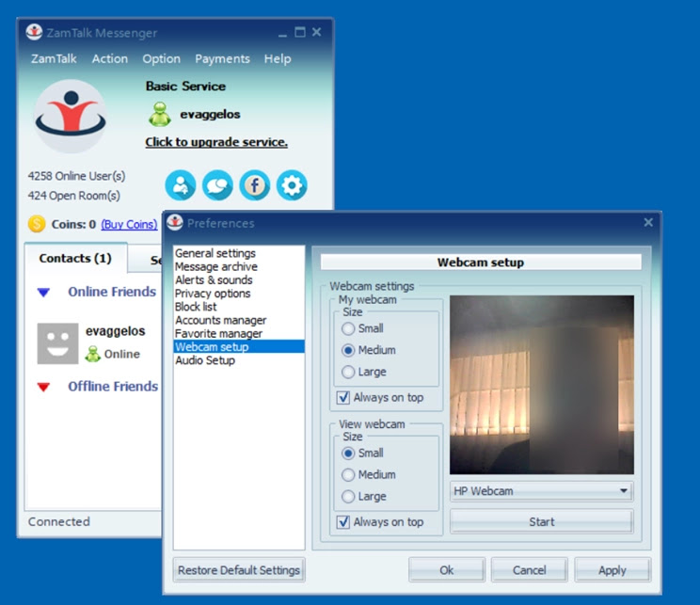Click the evaggelos username beside status icon
This screenshot has width=700, height=605.
[x=210, y=114]
